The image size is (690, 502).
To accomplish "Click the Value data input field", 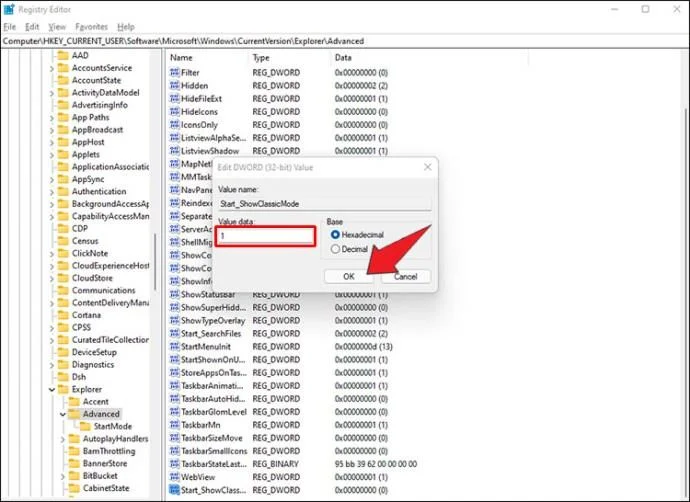I will (x=266, y=236).
